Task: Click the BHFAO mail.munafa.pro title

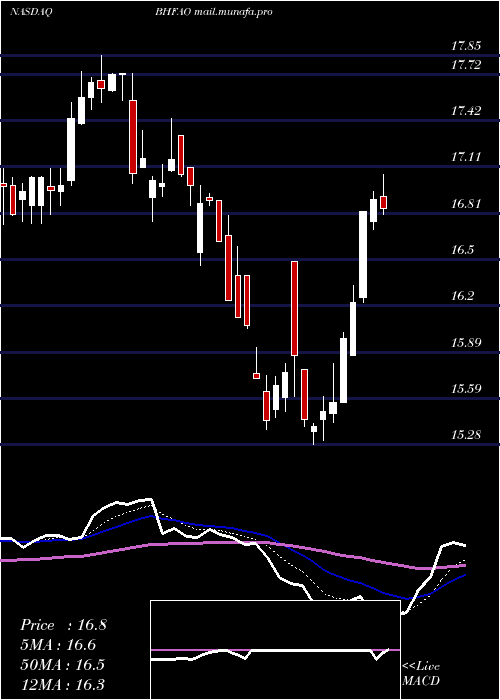Action: (214, 12)
